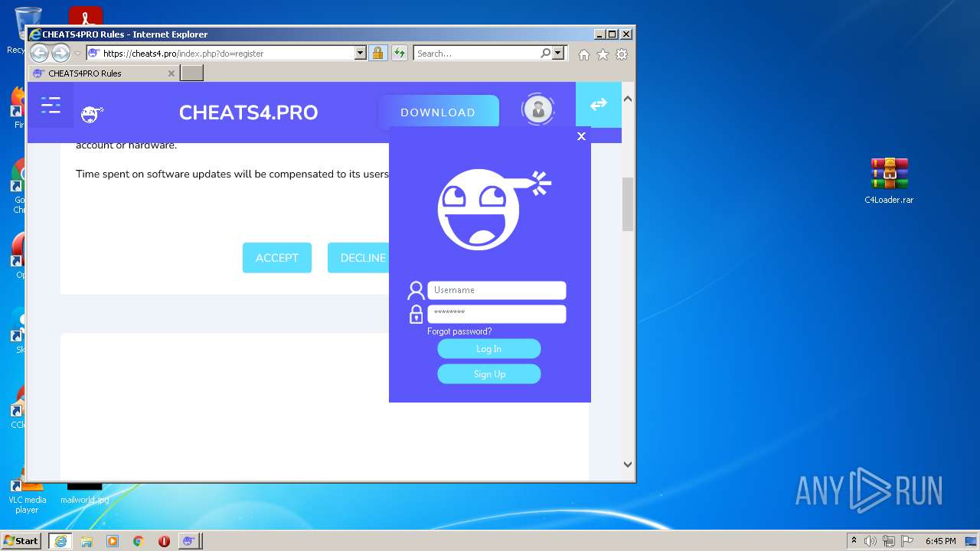Image resolution: width=980 pixels, height=551 pixels.
Task: Show hidden tray icons arrow
Action: click(x=854, y=540)
